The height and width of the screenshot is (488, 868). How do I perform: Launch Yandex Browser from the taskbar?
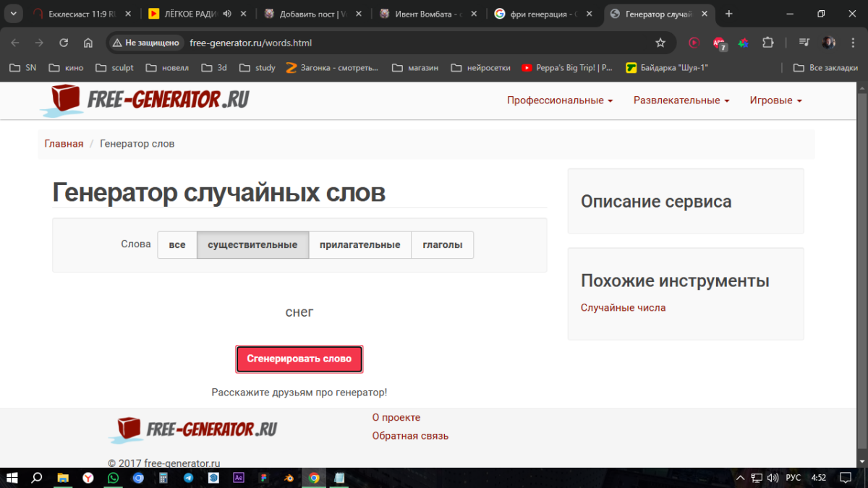88,478
